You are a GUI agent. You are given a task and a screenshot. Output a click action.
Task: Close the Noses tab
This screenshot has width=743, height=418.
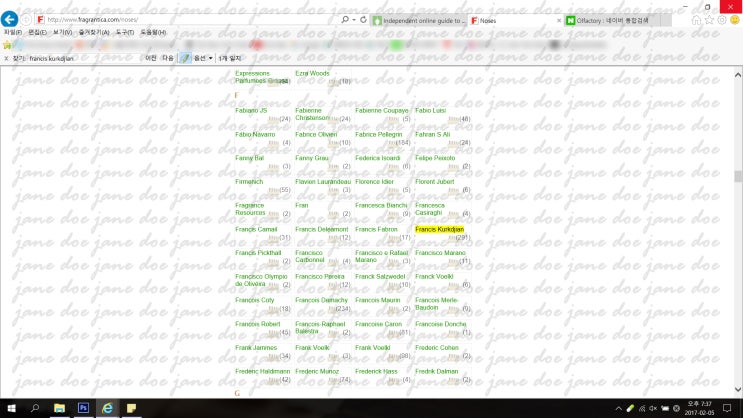coord(559,20)
